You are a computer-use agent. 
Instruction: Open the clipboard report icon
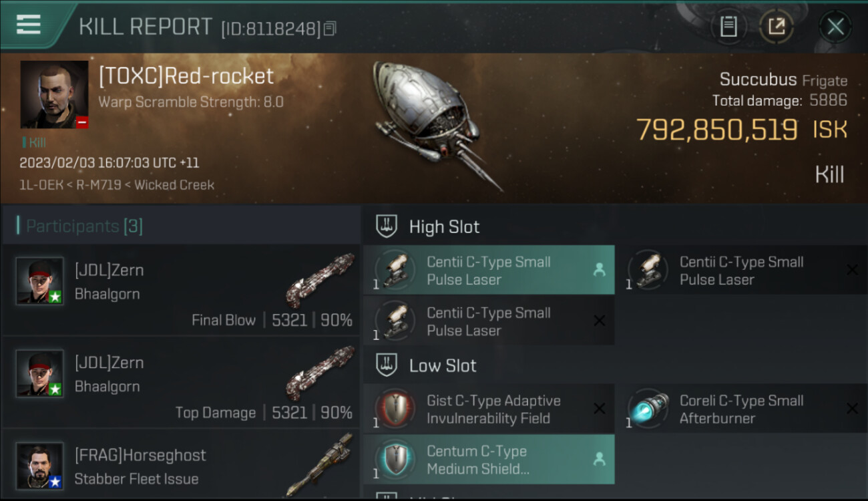(728, 27)
